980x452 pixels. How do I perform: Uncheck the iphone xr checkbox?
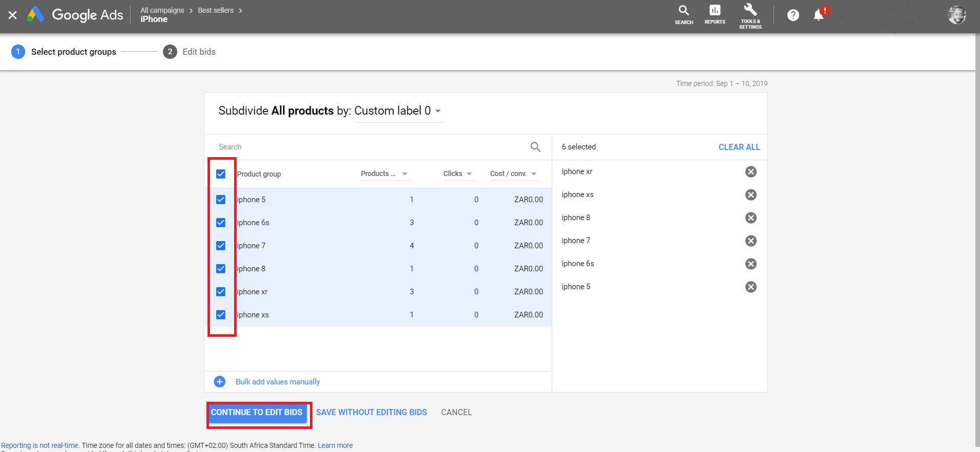click(221, 292)
